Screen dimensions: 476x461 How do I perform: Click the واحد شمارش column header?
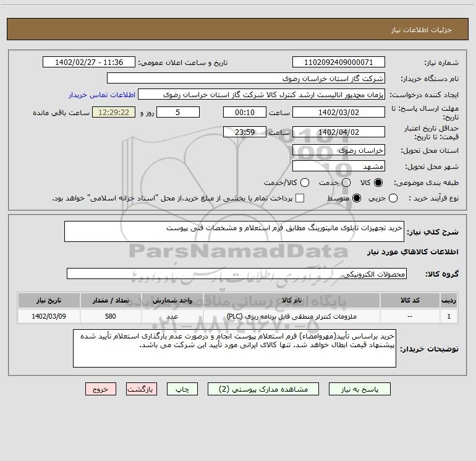(172, 301)
